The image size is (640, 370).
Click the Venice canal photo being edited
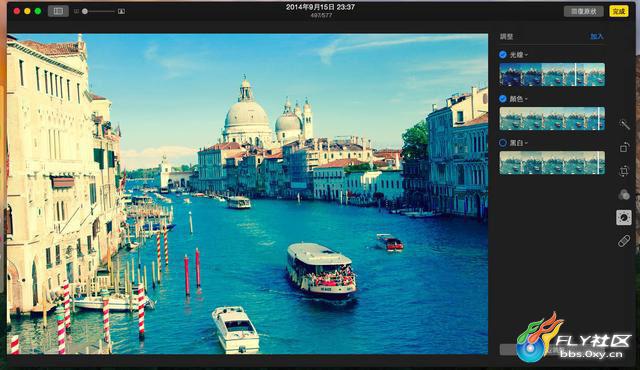coord(247,194)
